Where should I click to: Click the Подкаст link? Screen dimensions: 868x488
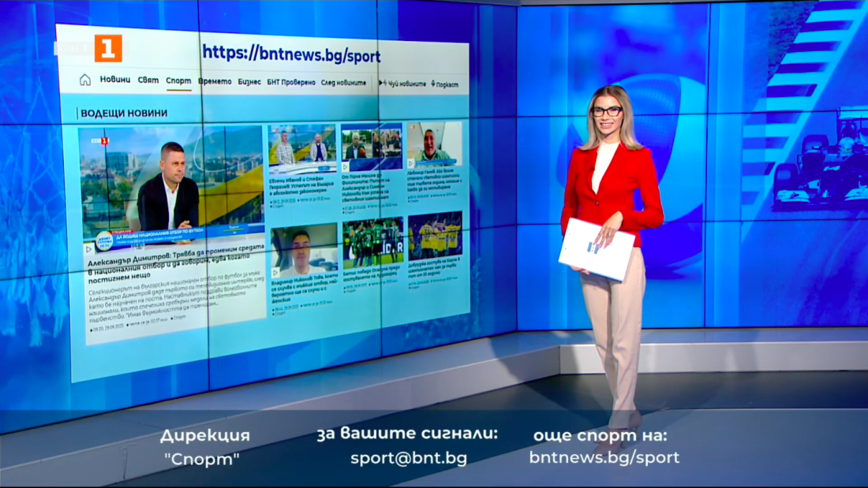click(x=447, y=84)
